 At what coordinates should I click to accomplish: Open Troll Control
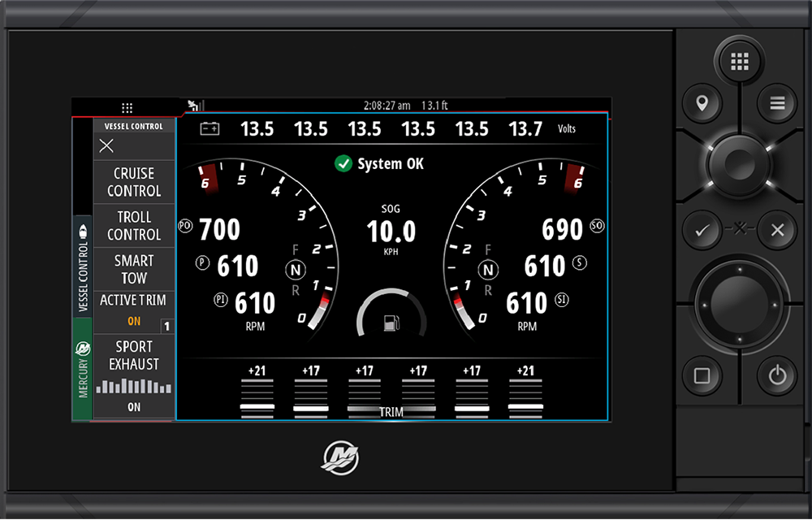(134, 225)
